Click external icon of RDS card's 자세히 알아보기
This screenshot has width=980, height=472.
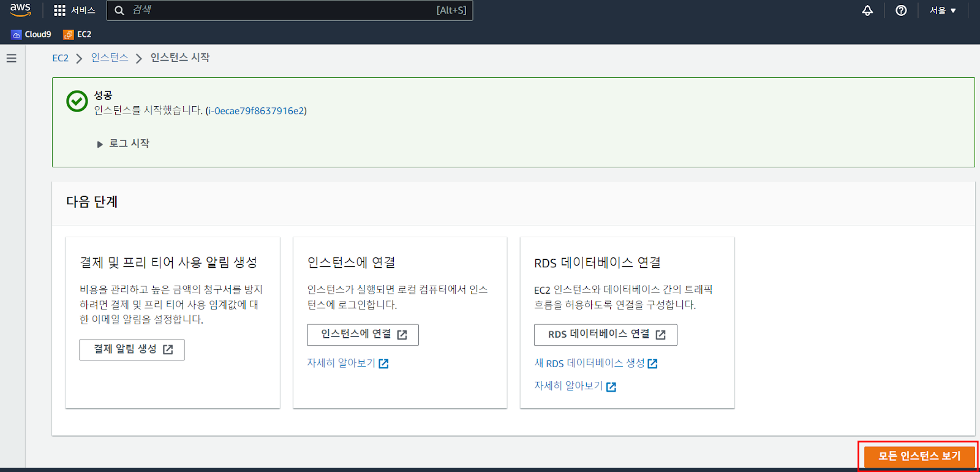(611, 387)
